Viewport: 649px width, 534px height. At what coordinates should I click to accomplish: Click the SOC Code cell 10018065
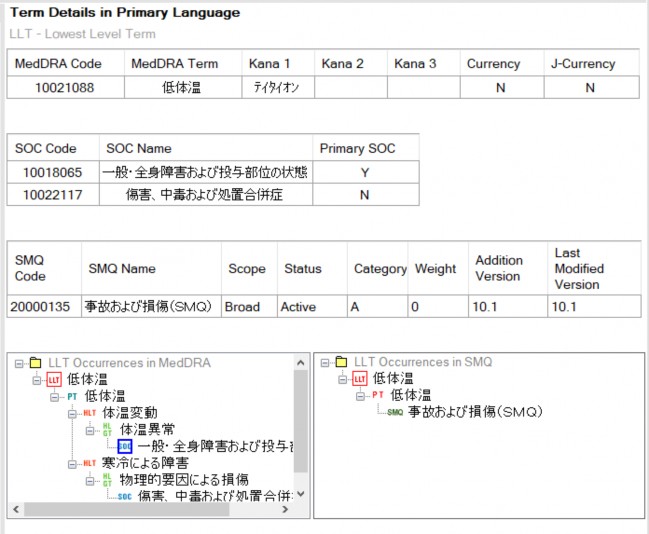[x=50, y=172]
